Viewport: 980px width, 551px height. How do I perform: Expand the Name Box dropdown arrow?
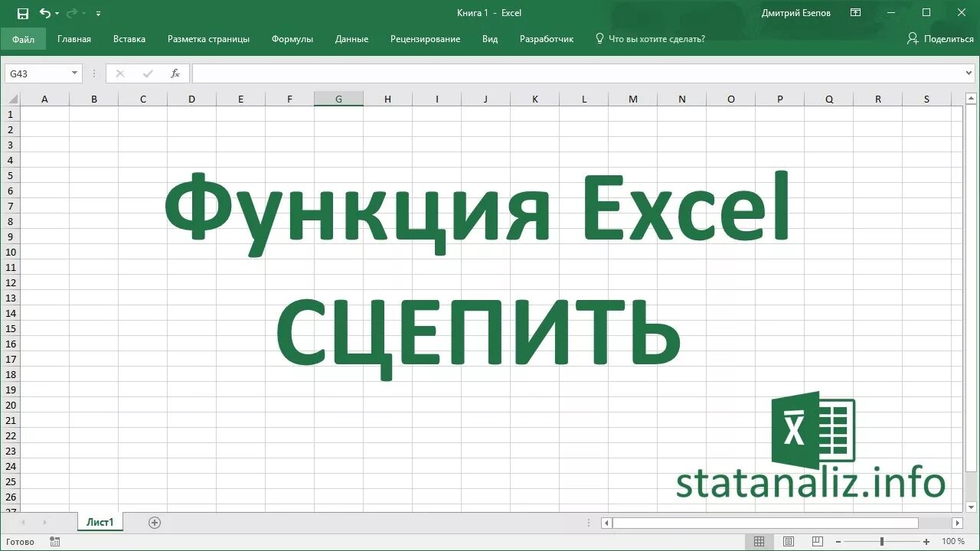(75, 73)
